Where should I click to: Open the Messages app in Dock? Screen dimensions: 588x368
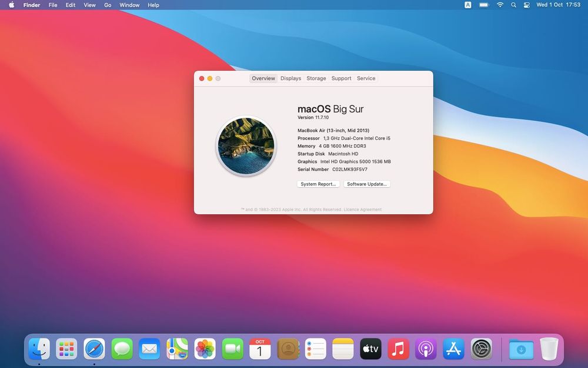tap(122, 349)
